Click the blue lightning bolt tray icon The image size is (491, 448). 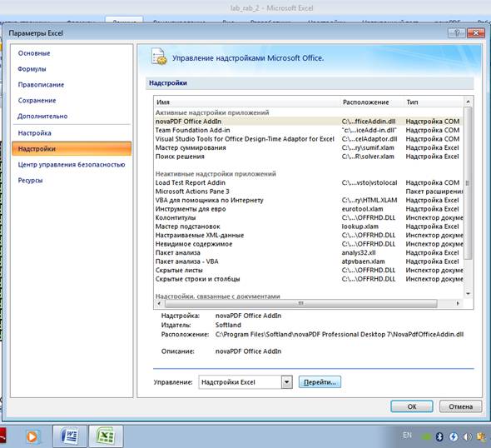coord(454,436)
